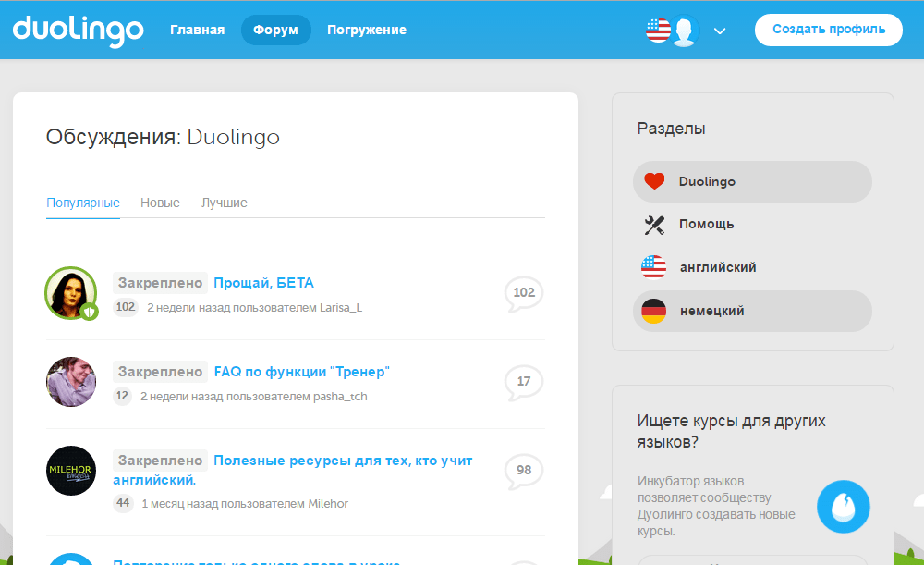The width and height of the screenshot is (924, 565).
Task: Click Закреплено label on Полезные ресурсы thread
Action: pos(160,461)
